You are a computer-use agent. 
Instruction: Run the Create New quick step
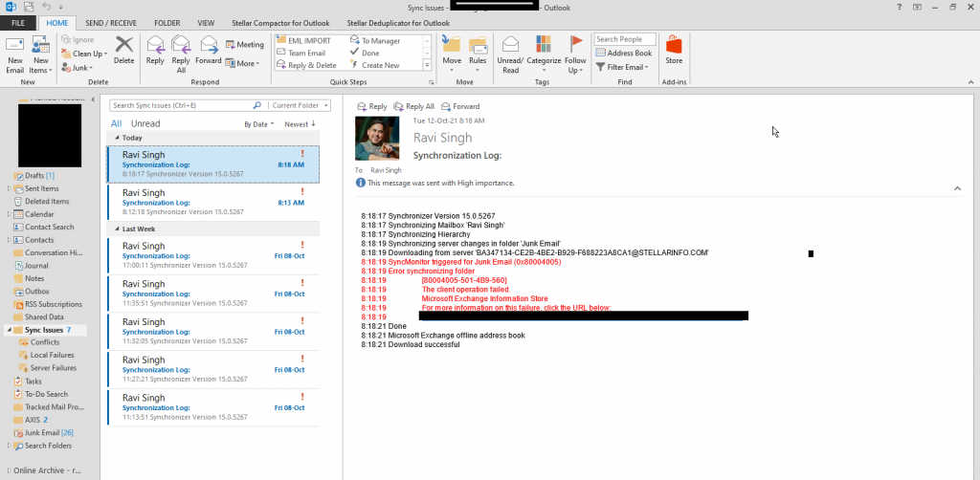tap(374, 65)
